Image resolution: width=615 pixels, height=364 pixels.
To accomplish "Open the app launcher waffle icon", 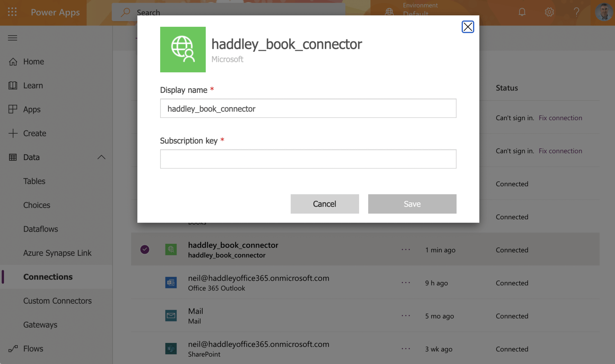I will [x=12, y=12].
